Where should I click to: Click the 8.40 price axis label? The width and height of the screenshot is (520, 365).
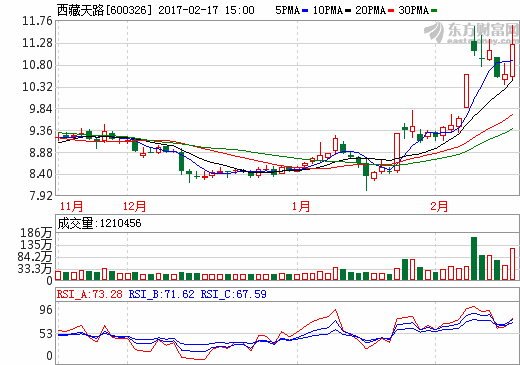[41, 174]
